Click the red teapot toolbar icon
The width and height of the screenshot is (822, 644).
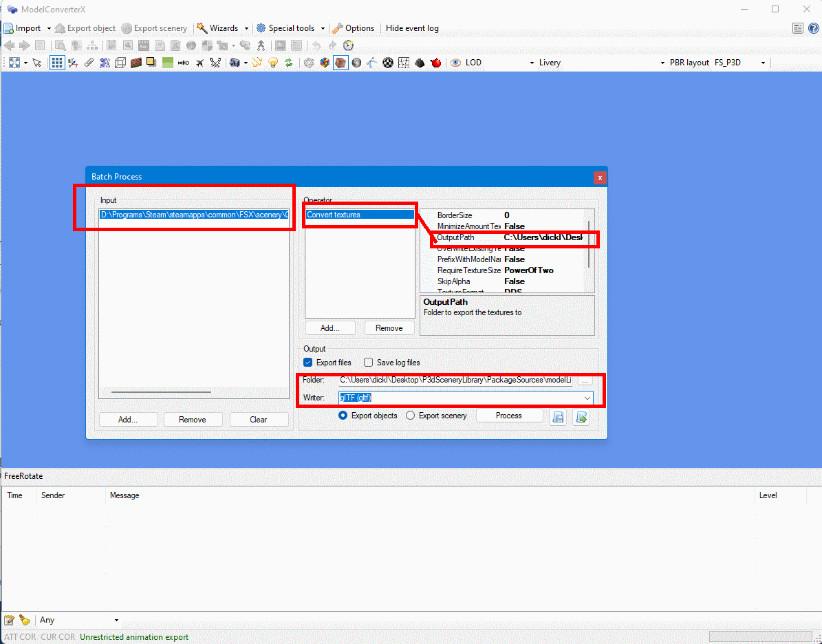pyautogui.click(x=435, y=63)
